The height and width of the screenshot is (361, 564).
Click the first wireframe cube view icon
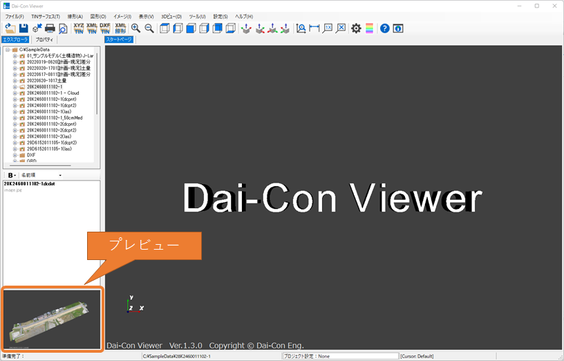coord(164,28)
